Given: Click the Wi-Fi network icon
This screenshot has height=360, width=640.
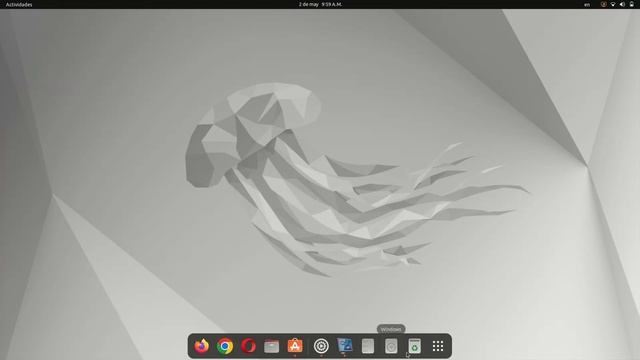Looking at the screenshot, I should [x=613, y=4].
